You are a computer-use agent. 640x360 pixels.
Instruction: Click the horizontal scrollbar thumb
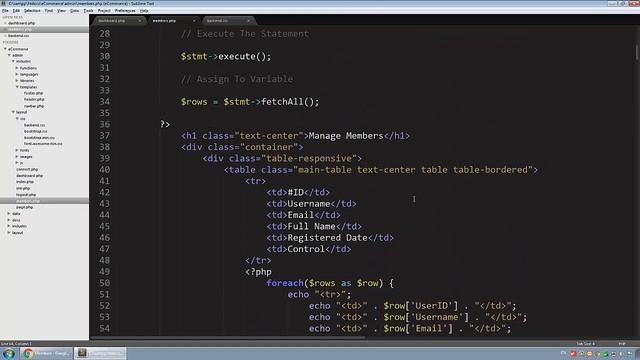point(228,338)
